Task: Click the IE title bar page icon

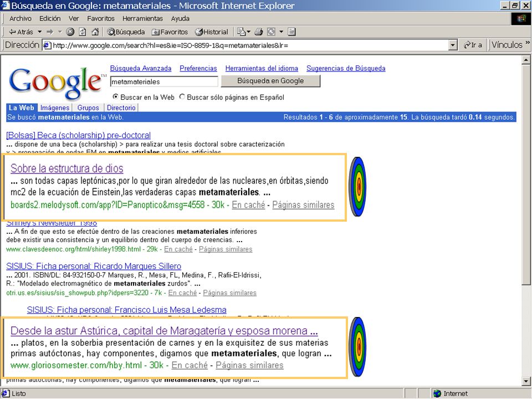Action: [x=6, y=6]
